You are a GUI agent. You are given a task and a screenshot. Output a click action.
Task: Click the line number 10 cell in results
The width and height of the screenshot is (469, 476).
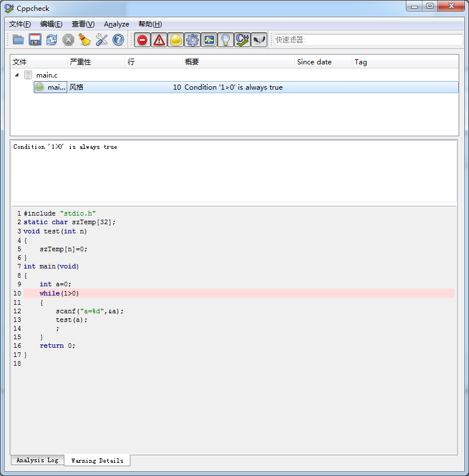177,87
